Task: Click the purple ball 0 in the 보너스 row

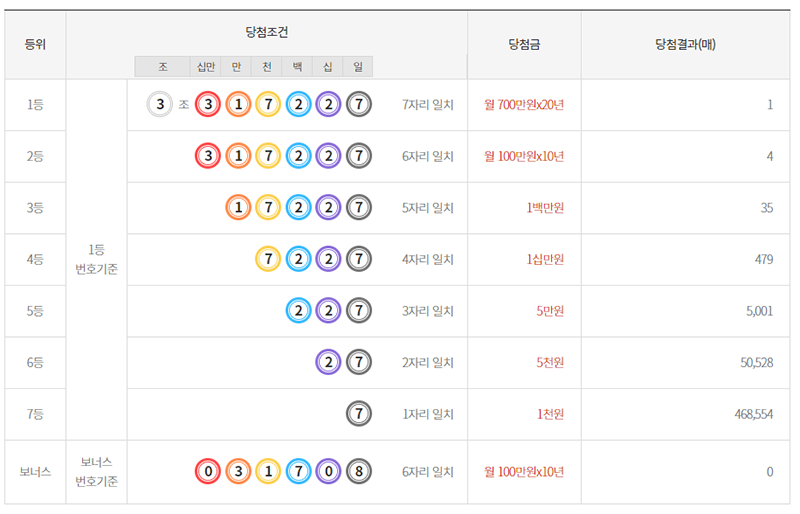Action: click(329, 472)
